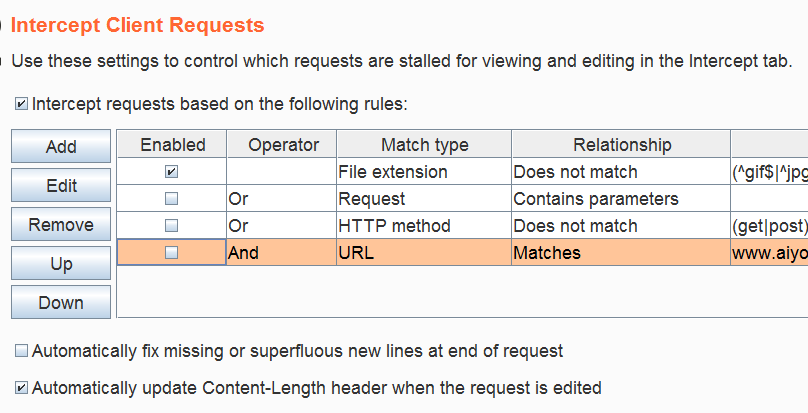
Task: Enable automatically fix missing new lines option
Action: coord(21,351)
